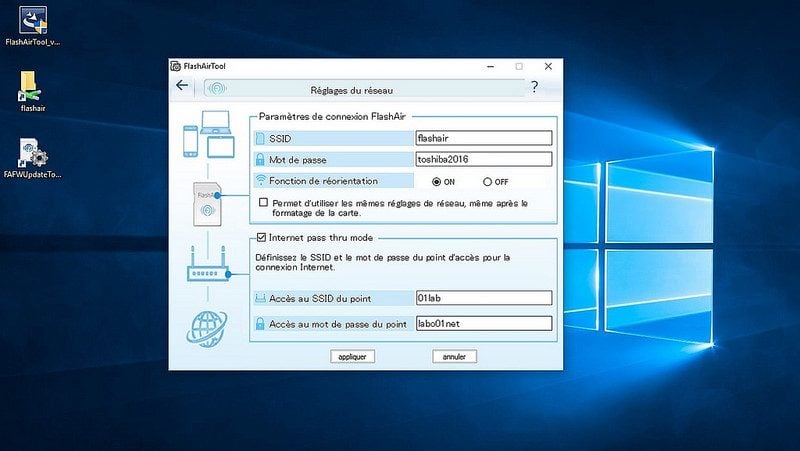800x451 pixels.
Task: Uncheck Internet pass thru mode
Action: [x=261, y=237]
